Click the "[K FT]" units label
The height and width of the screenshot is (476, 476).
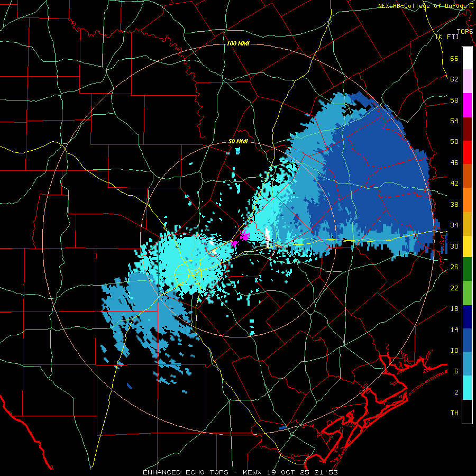click(447, 36)
